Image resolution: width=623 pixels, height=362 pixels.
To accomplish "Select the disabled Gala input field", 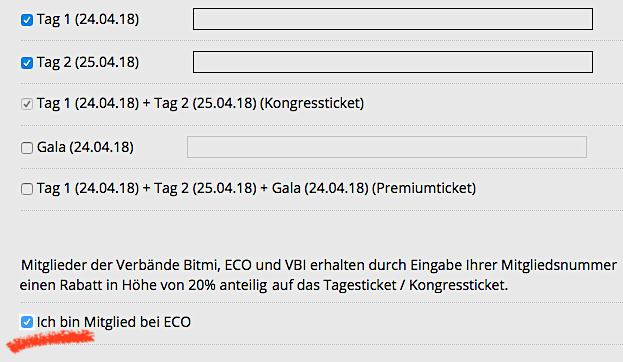I will [x=387, y=147].
